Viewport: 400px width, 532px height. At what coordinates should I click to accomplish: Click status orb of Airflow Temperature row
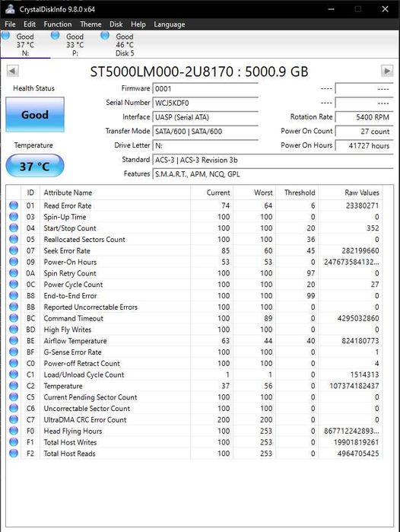click(x=14, y=340)
